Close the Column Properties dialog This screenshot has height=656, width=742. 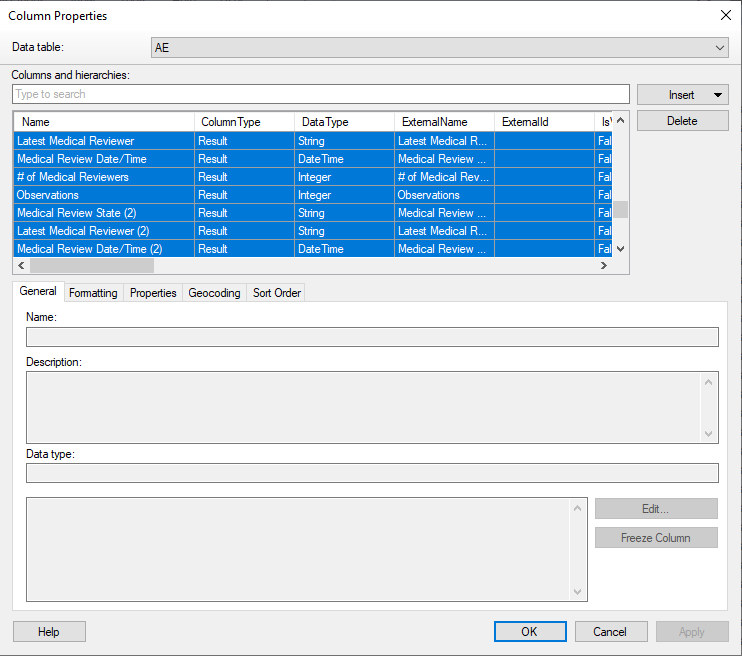(x=726, y=15)
